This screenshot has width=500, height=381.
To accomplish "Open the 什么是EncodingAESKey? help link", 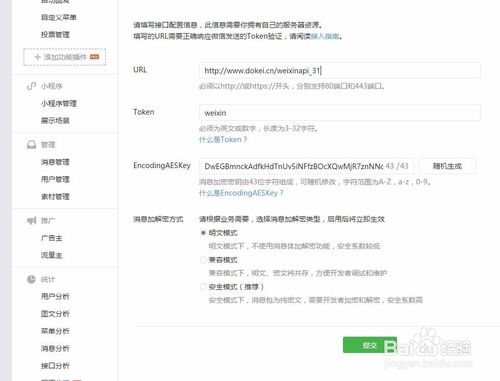I will pyautogui.click(x=241, y=193).
